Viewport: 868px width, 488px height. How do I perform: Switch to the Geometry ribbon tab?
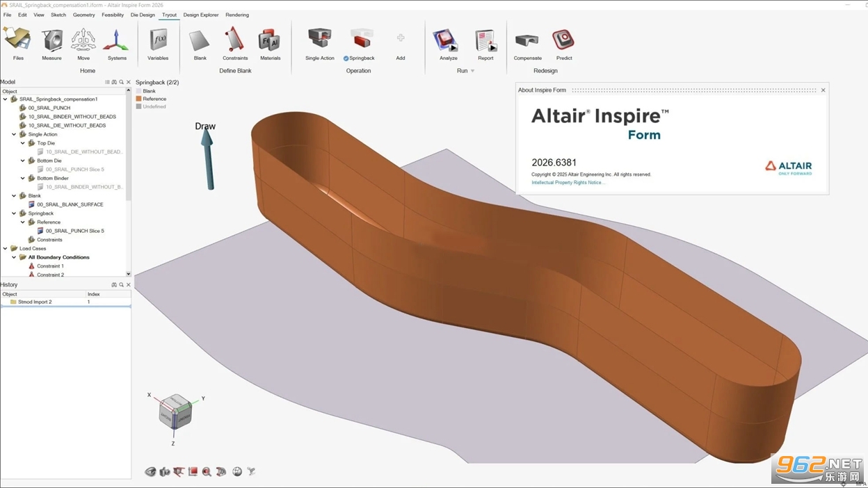point(83,15)
